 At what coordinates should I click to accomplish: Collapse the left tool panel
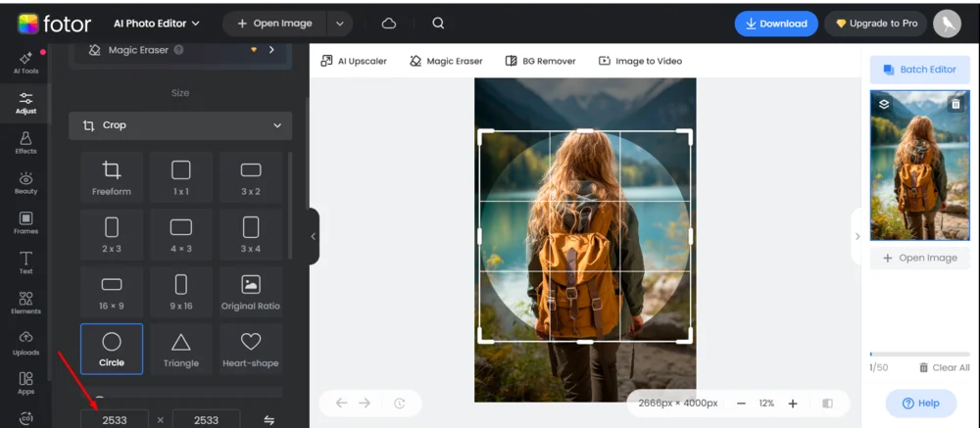314,236
